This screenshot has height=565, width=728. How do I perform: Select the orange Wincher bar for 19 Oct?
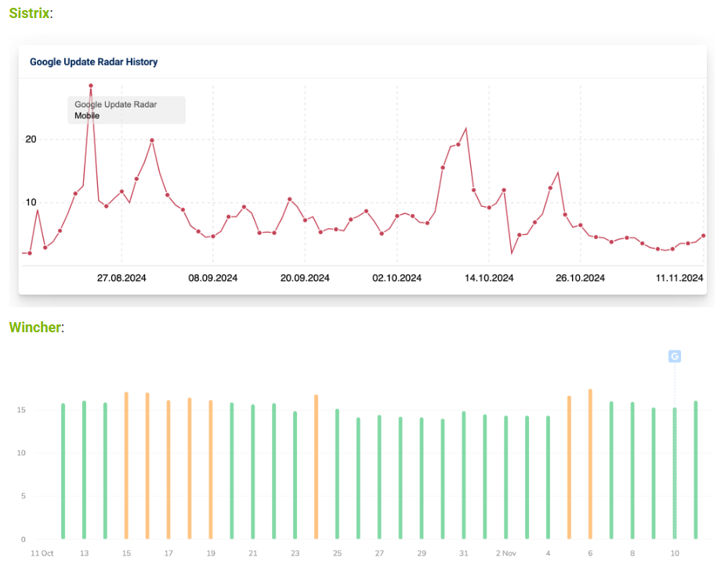(211, 470)
